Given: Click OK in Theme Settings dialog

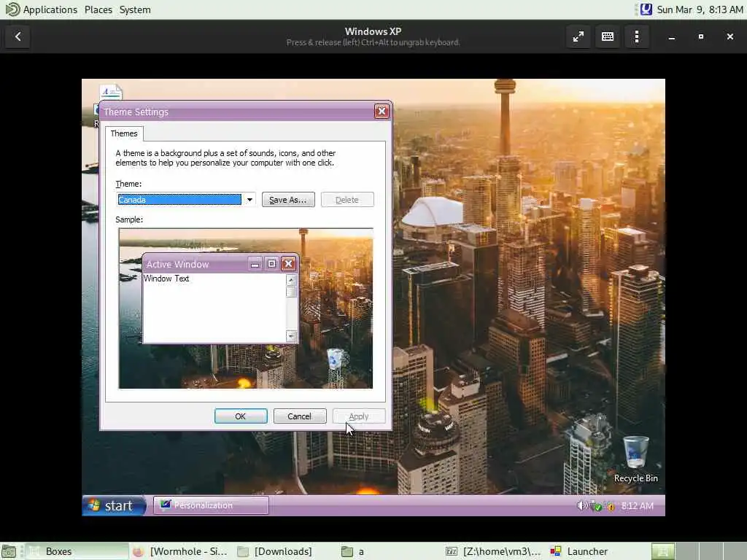Looking at the screenshot, I should (241, 416).
